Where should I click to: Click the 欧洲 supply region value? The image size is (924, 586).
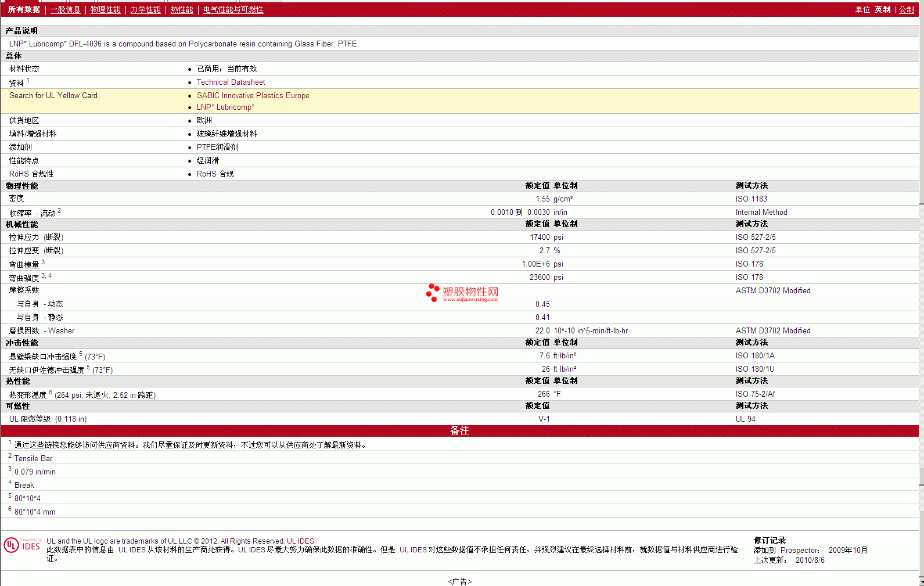[x=204, y=121]
